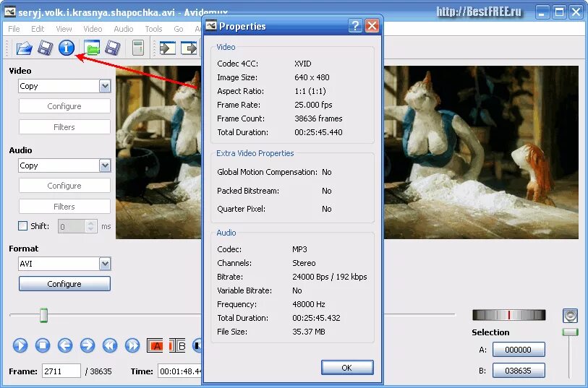Image resolution: width=588 pixels, height=388 pixels.
Task: Go to next frame with right arrow
Action: (88, 345)
